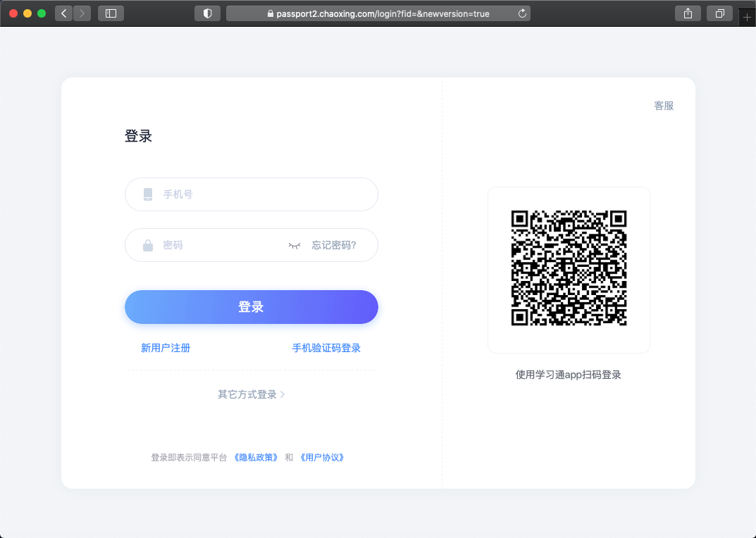Show Safari's sidebar
Viewport: 756px width, 538px height.
111,13
